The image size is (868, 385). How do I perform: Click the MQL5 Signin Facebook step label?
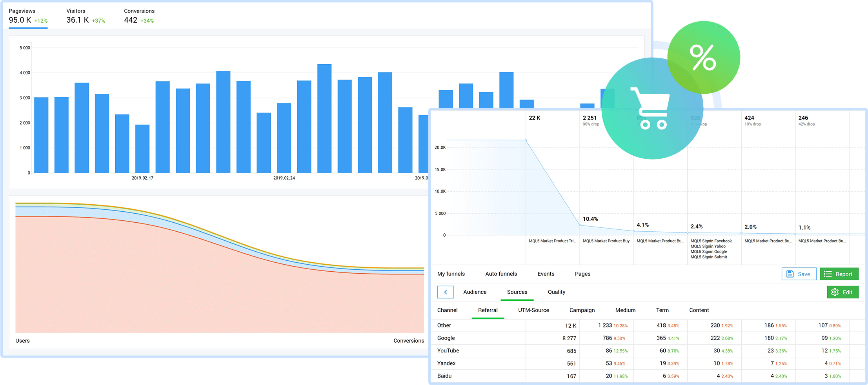pos(711,241)
